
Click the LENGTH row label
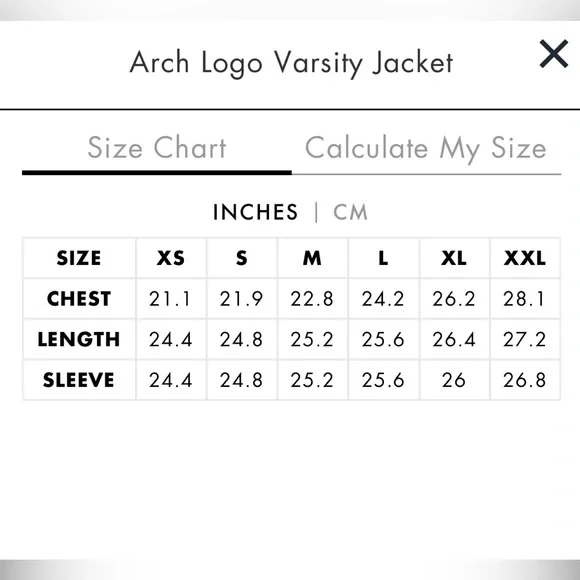[79, 339]
